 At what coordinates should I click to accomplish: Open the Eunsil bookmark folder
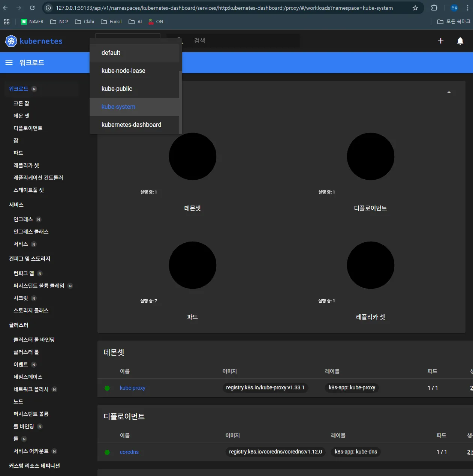pyautogui.click(x=111, y=22)
